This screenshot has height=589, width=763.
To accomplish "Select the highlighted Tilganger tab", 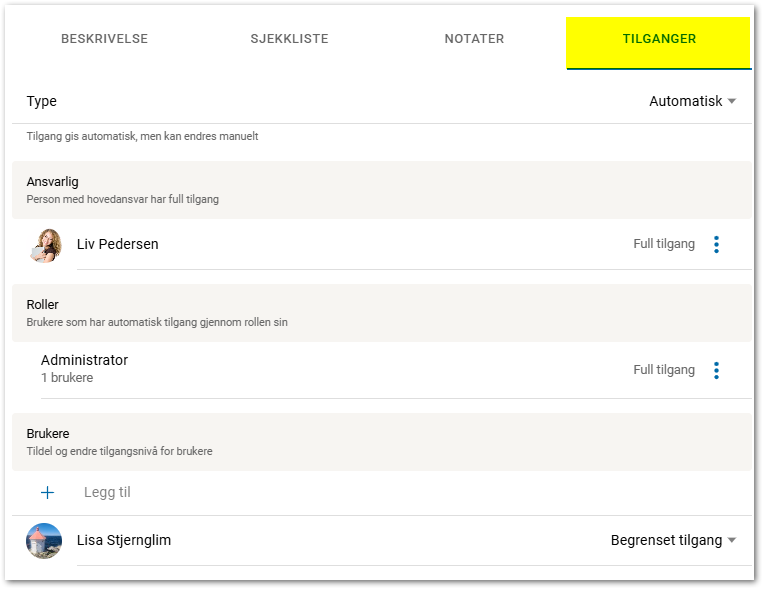I will (659, 39).
